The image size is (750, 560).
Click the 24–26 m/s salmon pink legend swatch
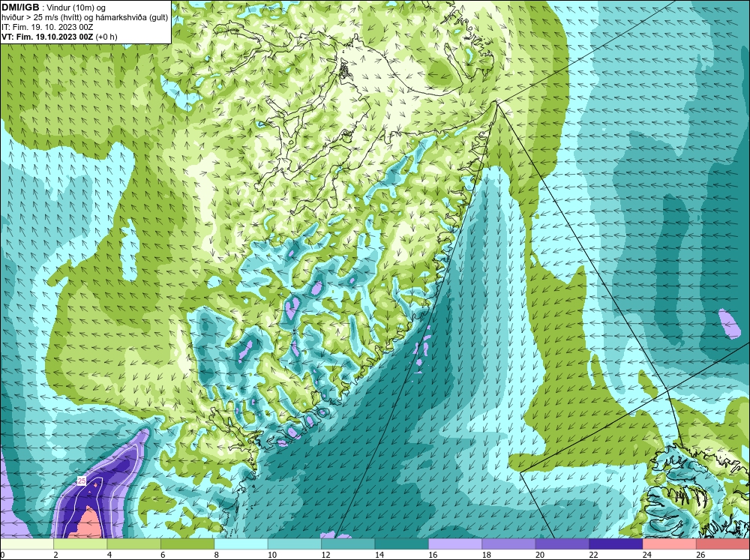click(x=670, y=544)
